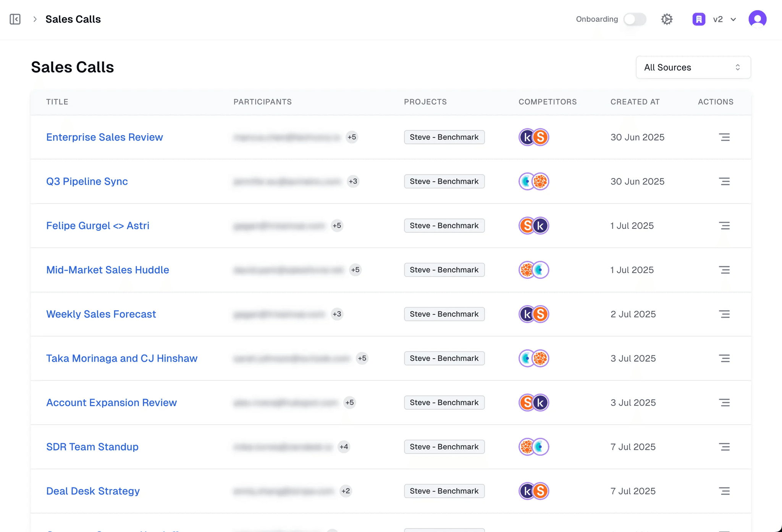The height and width of the screenshot is (532, 782).
Task: Open actions menu for Q3 Pipeline Sync
Action: [724, 181]
